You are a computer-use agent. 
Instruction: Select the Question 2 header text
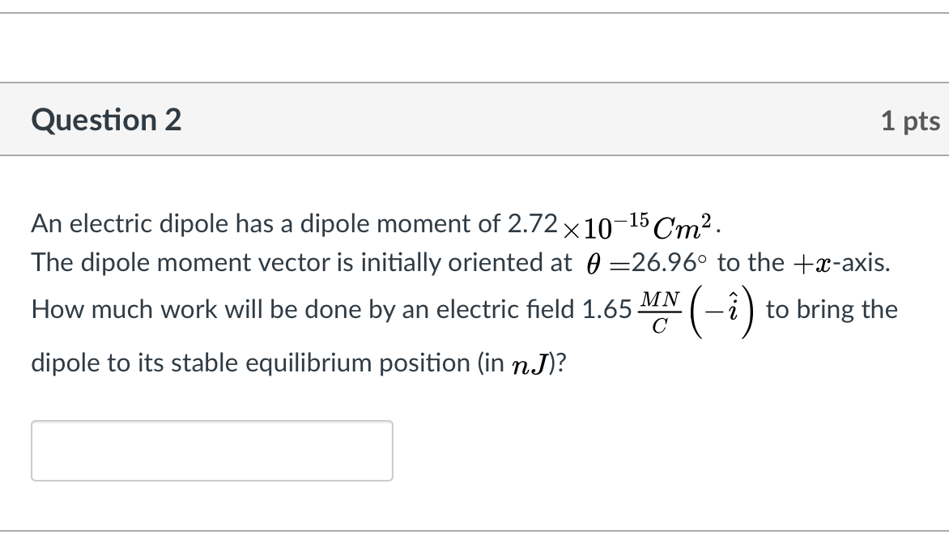click(x=106, y=120)
